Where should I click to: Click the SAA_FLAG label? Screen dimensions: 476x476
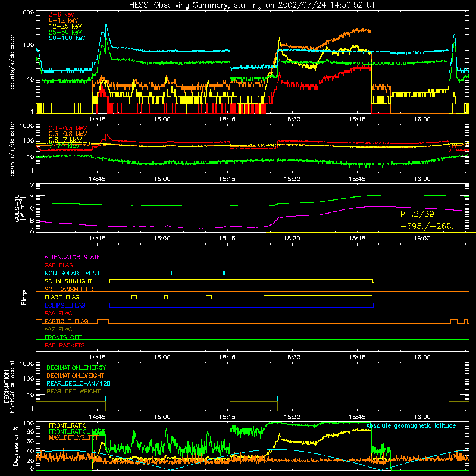pyautogui.click(x=58, y=313)
